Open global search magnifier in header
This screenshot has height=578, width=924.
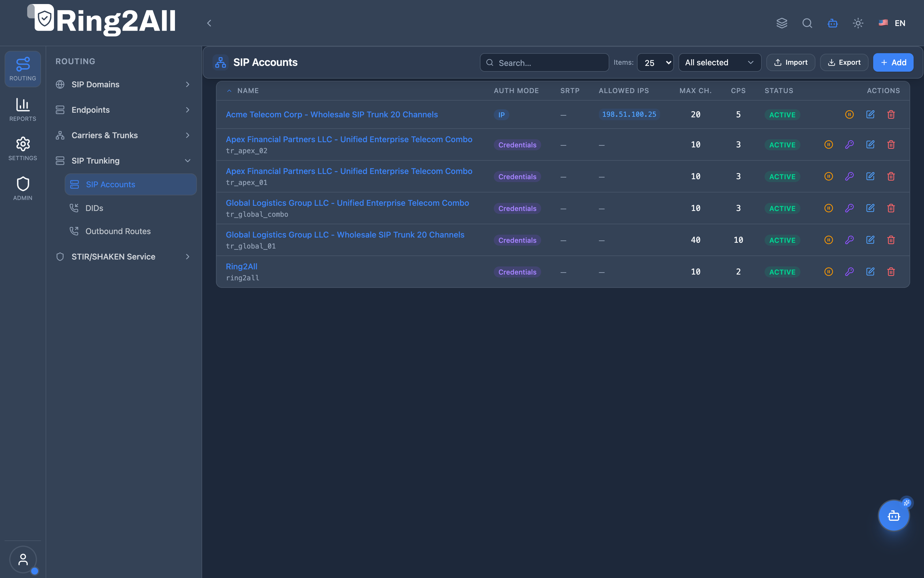(807, 23)
